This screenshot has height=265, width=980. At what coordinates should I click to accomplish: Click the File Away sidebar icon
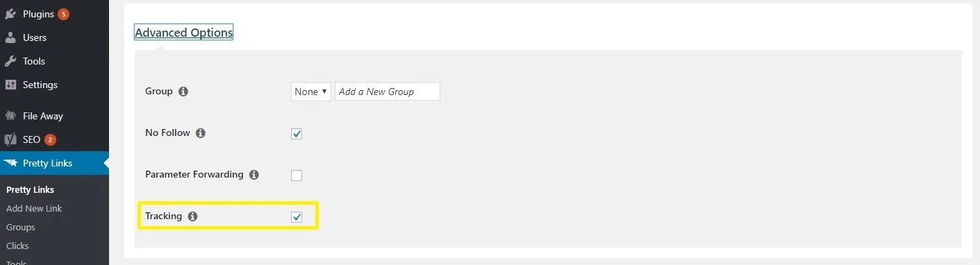pyautogui.click(x=10, y=116)
